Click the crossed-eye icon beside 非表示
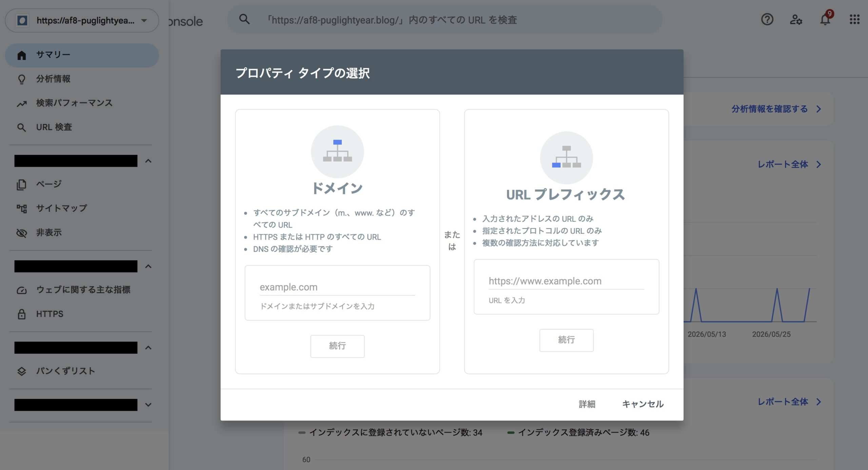The height and width of the screenshot is (470, 868). click(22, 233)
